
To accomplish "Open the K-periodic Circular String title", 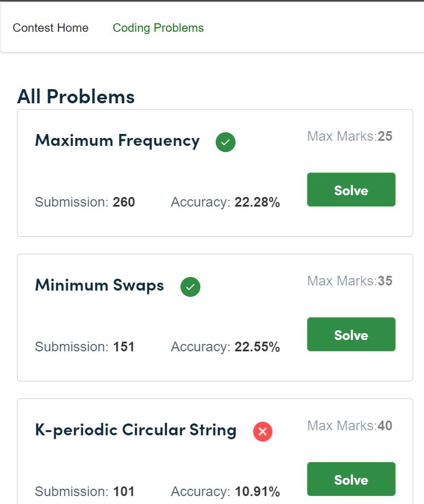I will (136, 430).
